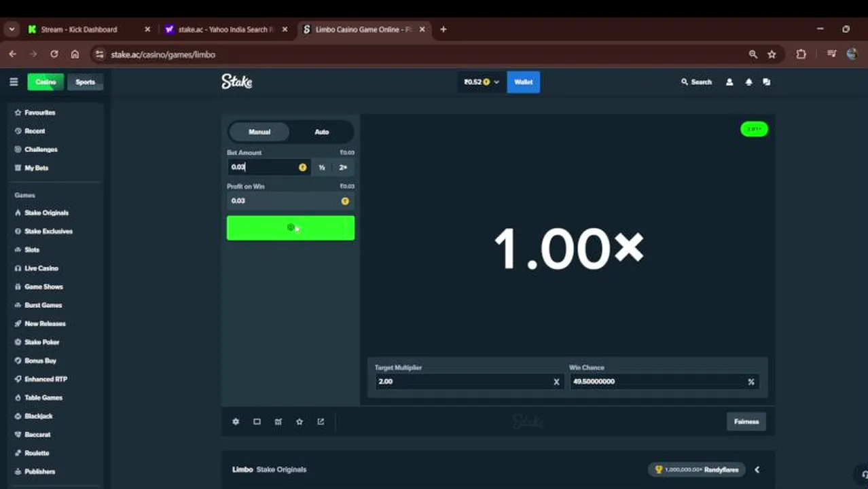This screenshot has height=489, width=868.
Task: Add Limbo to favourites star icon
Action: [300, 422]
